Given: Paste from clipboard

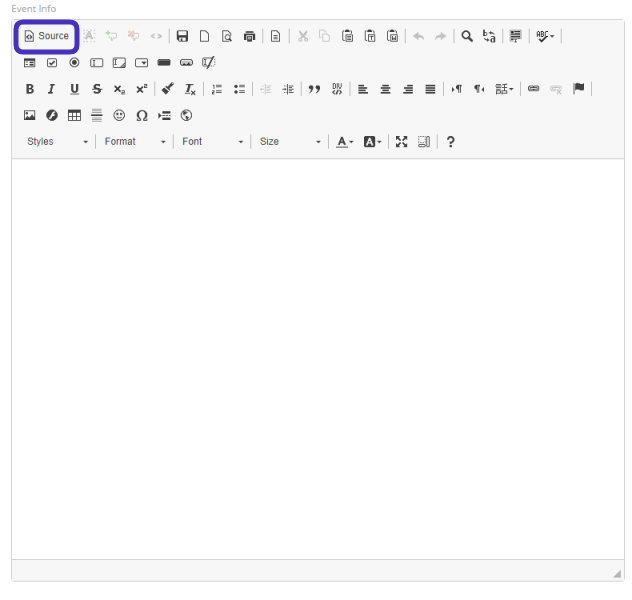Looking at the screenshot, I should point(347,36).
